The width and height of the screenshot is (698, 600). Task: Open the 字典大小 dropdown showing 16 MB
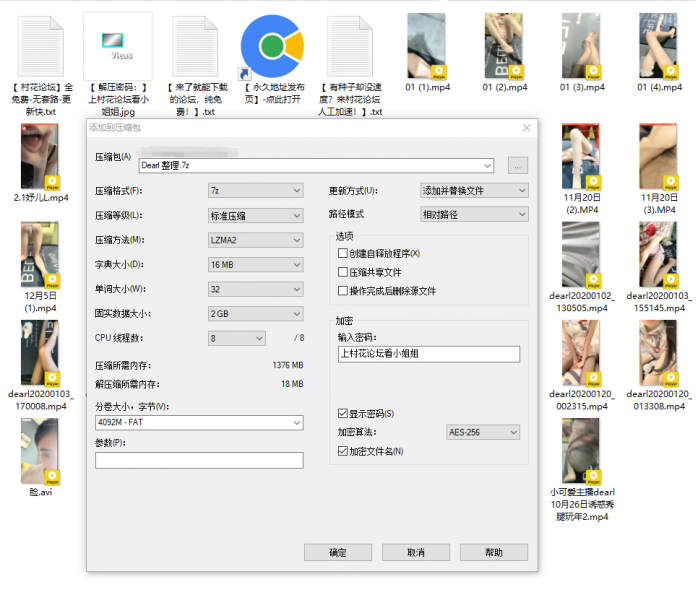(x=256, y=264)
